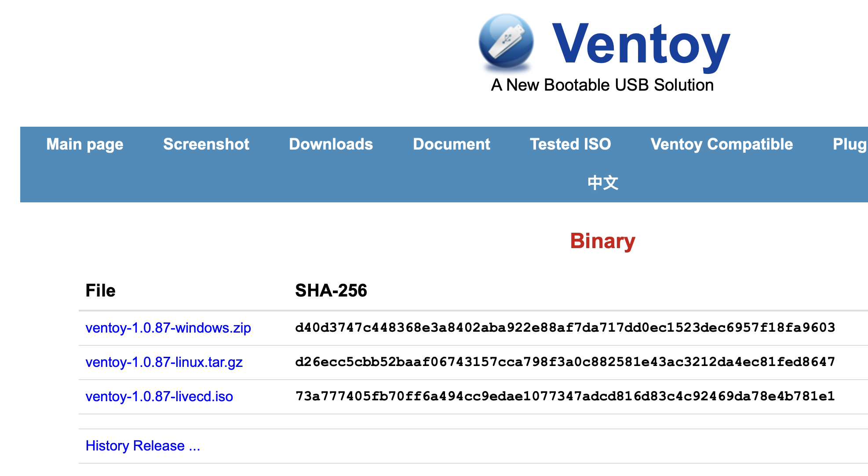This screenshot has height=476, width=868.
Task: Switch language to 中文
Action: pyautogui.click(x=603, y=183)
